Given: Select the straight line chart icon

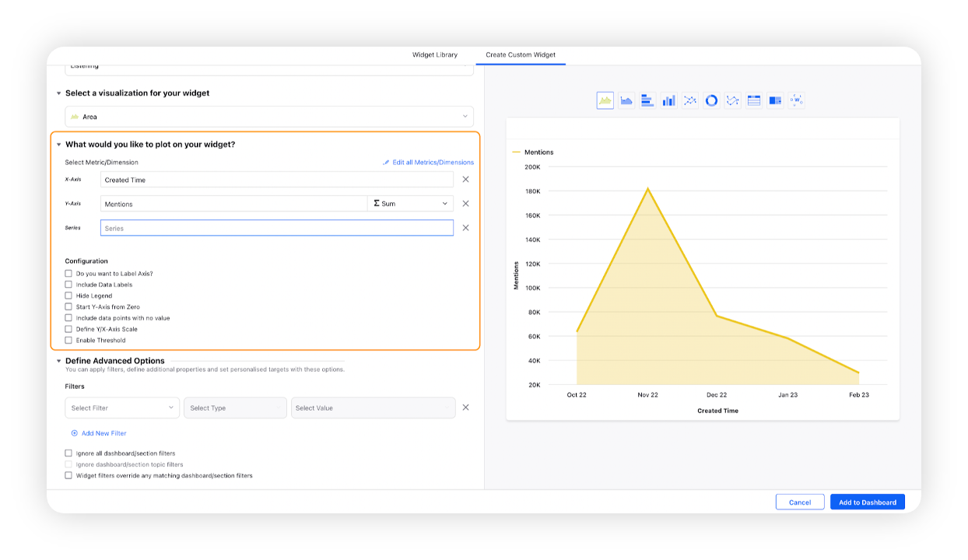Looking at the screenshot, I should click(690, 100).
